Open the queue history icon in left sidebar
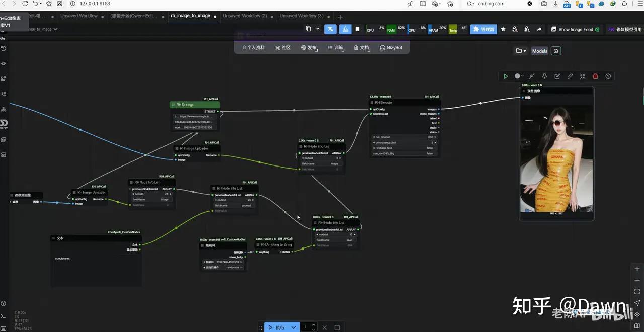This screenshot has height=332, width=644. (3, 48)
